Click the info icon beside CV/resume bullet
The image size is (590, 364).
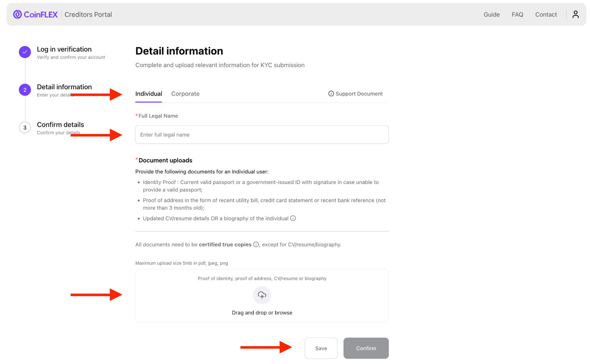(x=293, y=218)
